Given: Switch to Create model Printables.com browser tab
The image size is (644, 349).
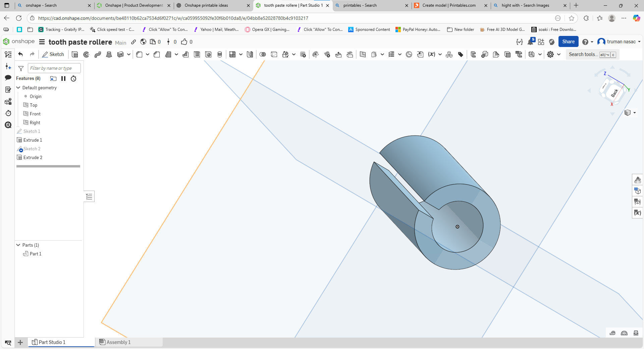Looking at the screenshot, I should (x=449, y=5).
